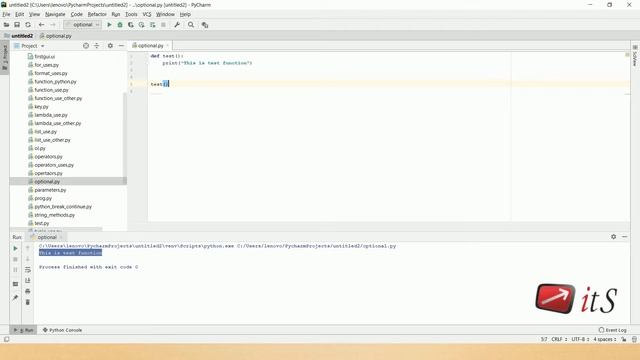Select for_uses.py in project tree
Viewport: 640px width, 360px height.
(x=47, y=65)
